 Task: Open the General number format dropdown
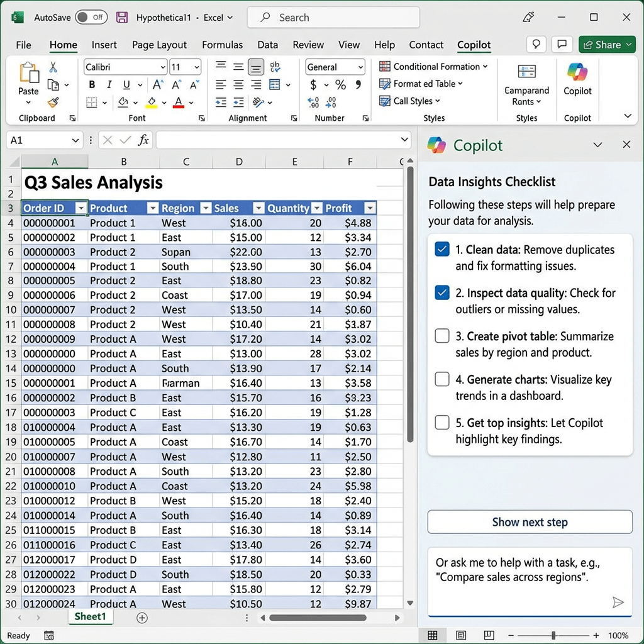(x=360, y=67)
